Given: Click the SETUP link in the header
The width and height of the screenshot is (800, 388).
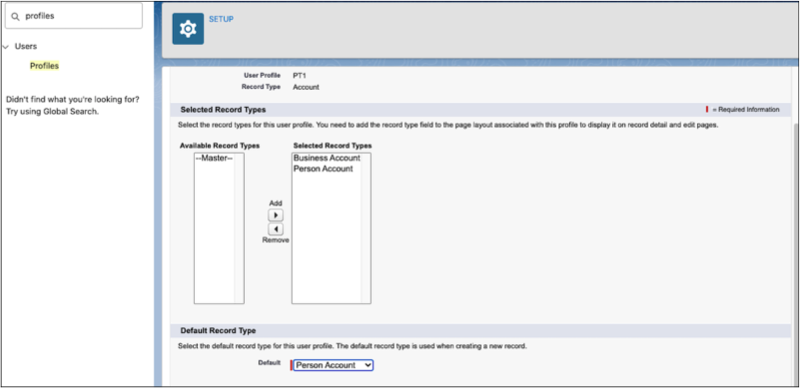Looking at the screenshot, I should click(x=221, y=19).
